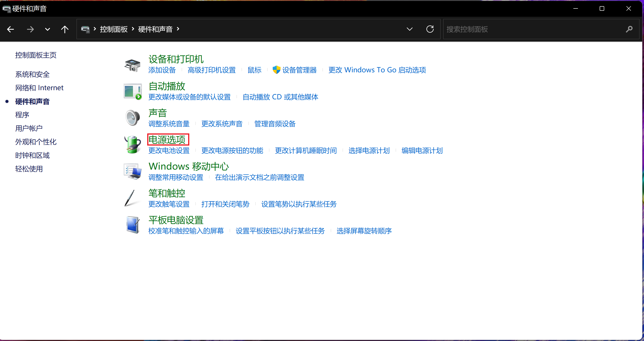Expand the chevron after 控制面板 breadcrumb
Screen dimensions: 644x341
click(133, 29)
